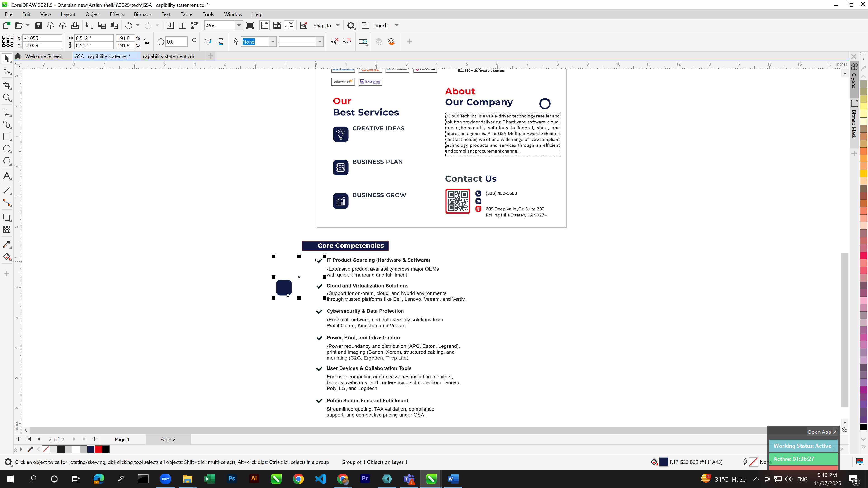Click Publish to PDF icon
The image size is (868, 488).
[194, 26]
